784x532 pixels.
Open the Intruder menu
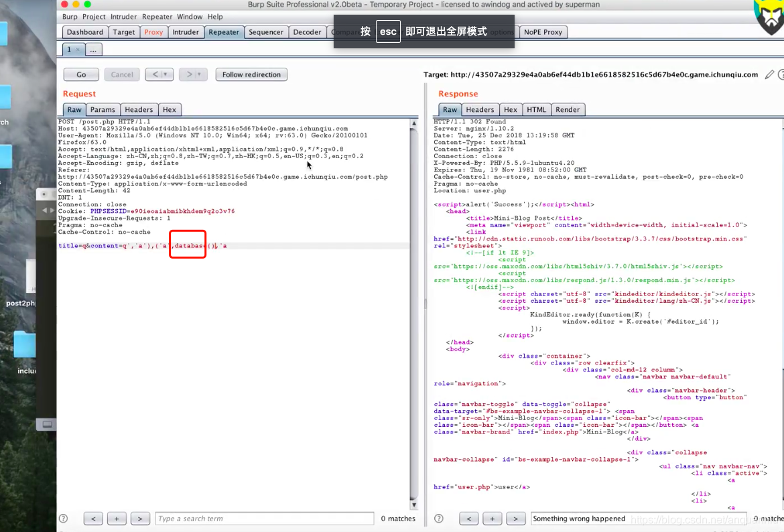[x=123, y=17]
